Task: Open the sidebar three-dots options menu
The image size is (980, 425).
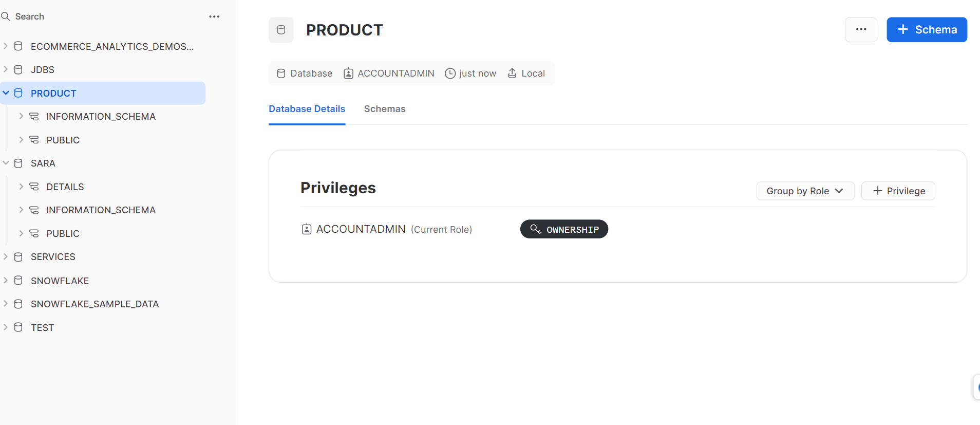Action: pos(214,16)
